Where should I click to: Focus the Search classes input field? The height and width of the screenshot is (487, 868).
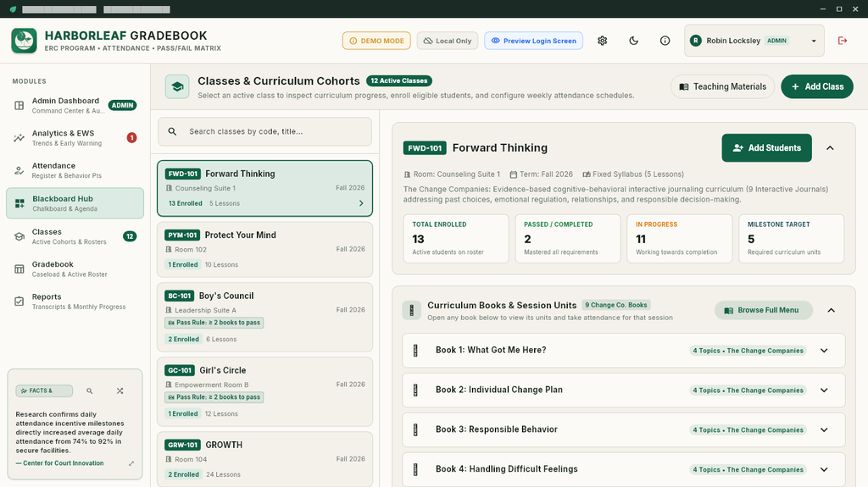pyautogui.click(x=264, y=132)
